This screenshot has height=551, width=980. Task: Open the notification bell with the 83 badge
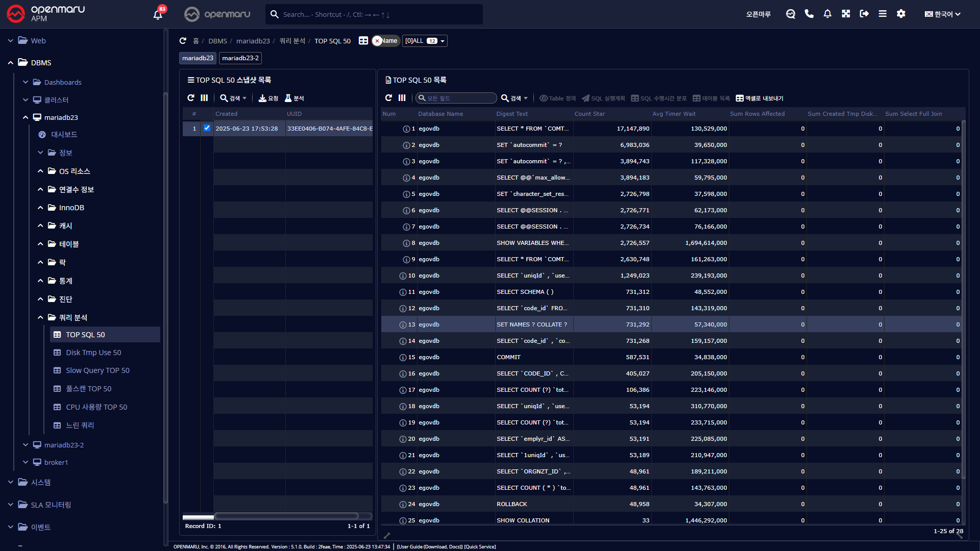[x=158, y=14]
